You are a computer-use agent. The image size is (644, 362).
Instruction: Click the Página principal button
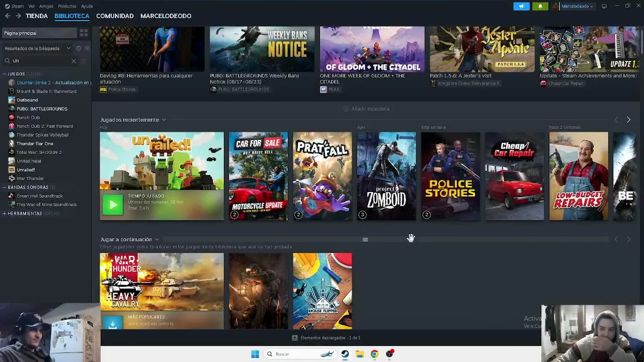39,33
